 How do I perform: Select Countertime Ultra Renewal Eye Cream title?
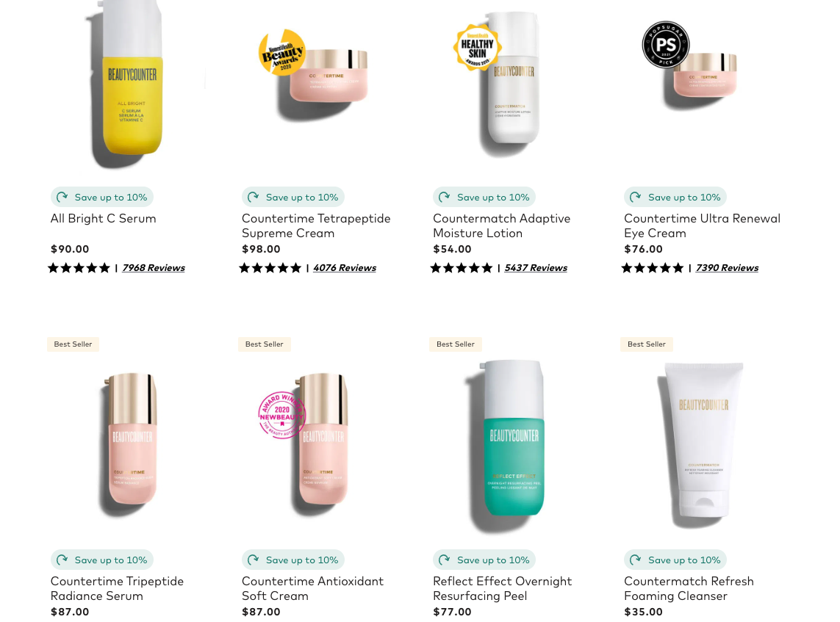point(702,226)
